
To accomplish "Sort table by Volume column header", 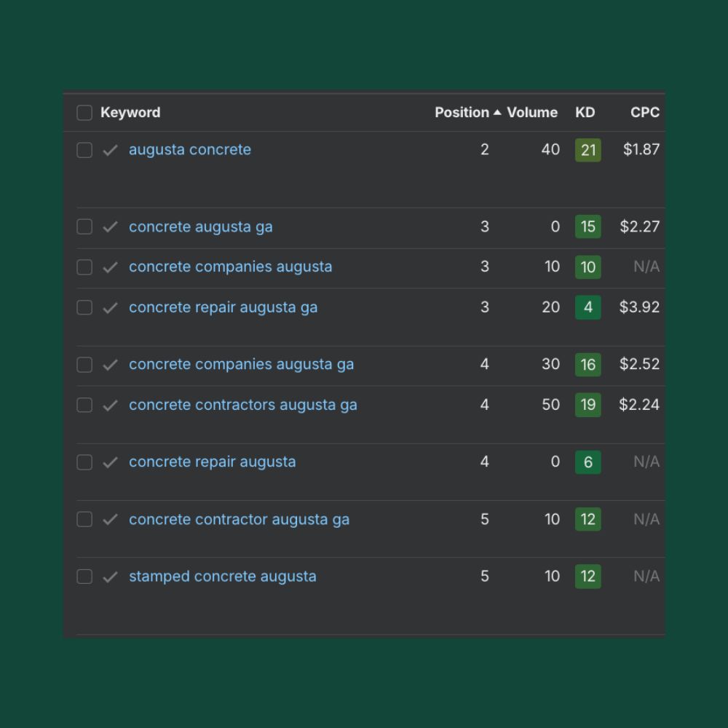I will coord(532,113).
